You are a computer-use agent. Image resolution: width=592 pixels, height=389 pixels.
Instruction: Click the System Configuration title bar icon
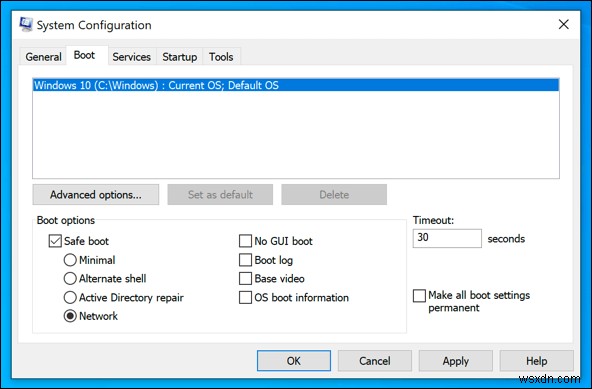pyautogui.click(x=26, y=25)
